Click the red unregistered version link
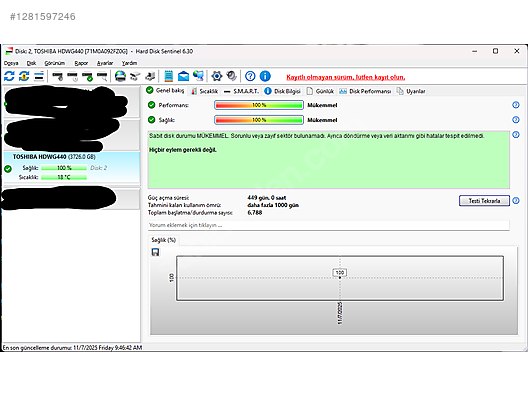This screenshot has height=396, width=528. [346, 77]
